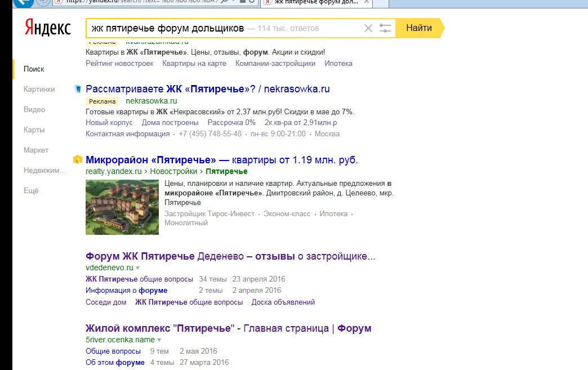The image size is (588, 370).
Task: Click the Монолитный text
Action: [186, 222]
